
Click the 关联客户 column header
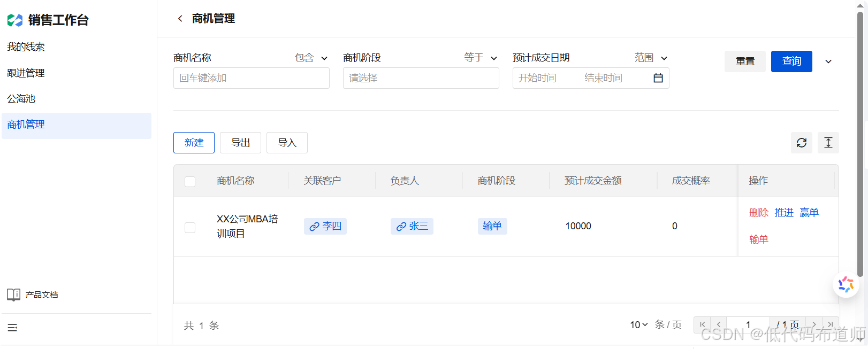click(x=322, y=181)
